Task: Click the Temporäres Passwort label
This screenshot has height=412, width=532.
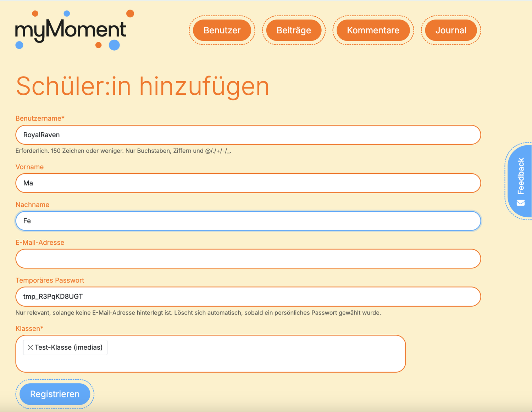Action: (50, 280)
